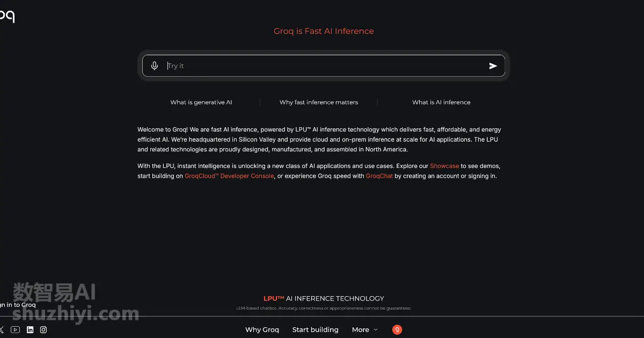Choose the 'What is generative AI' prompt

pos(201,102)
